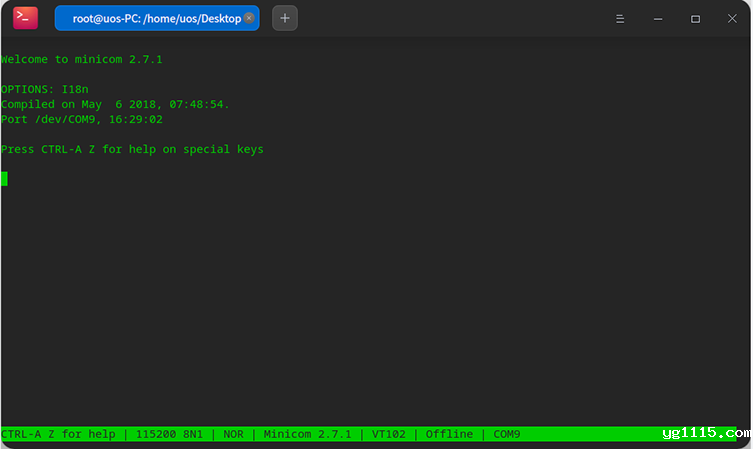Close the root@uos-PC terminal tab
Image resolution: width=753 pixels, height=449 pixels.
[x=249, y=18]
